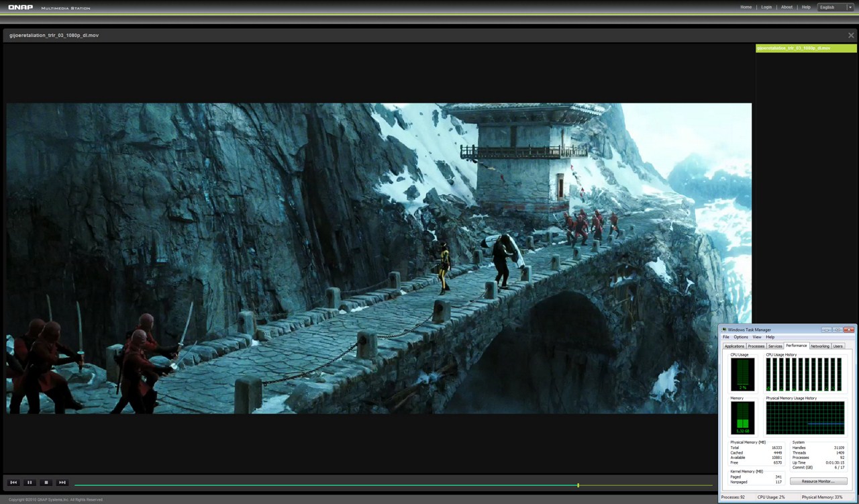The image size is (859, 504).
Task: Skip to the previous video
Action: click(x=13, y=483)
